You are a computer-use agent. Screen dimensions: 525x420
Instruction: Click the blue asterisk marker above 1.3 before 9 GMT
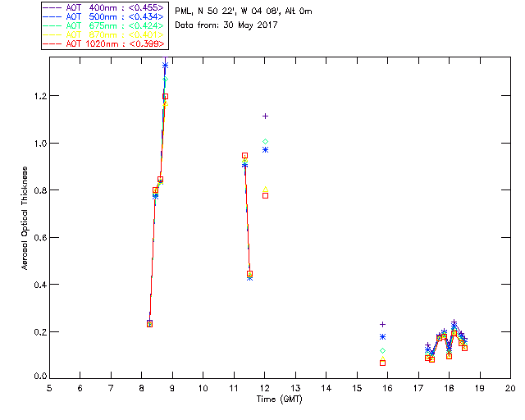tap(165, 66)
